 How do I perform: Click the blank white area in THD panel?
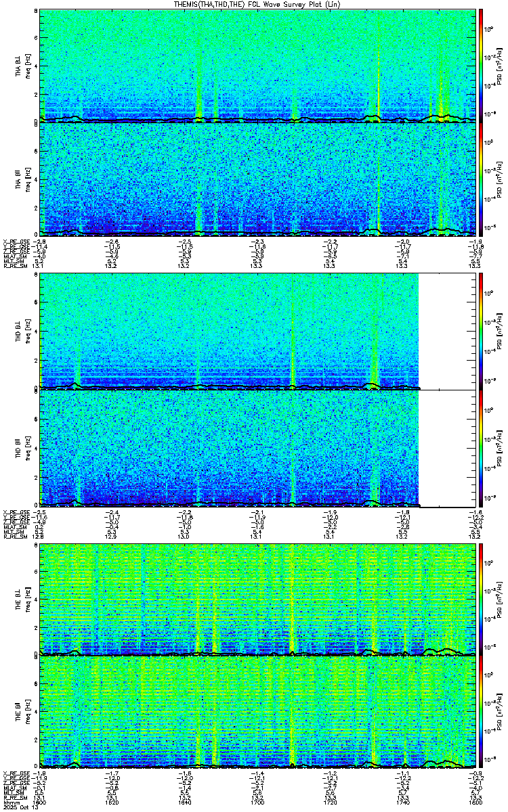tap(447, 389)
